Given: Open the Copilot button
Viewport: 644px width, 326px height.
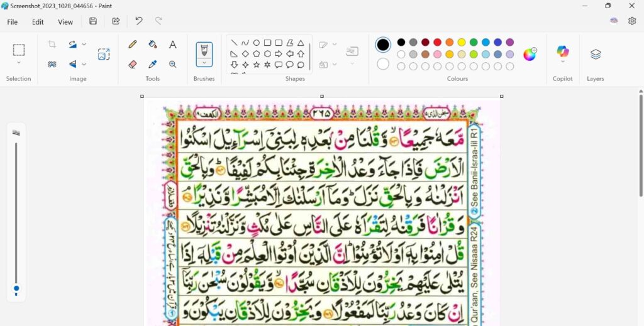Looking at the screenshot, I should [562, 53].
